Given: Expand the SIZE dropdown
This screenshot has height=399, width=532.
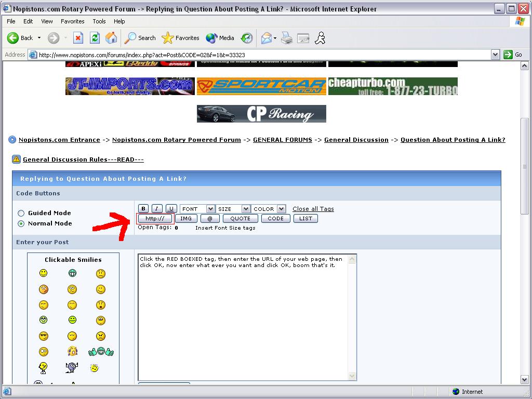Looking at the screenshot, I should [233, 209].
